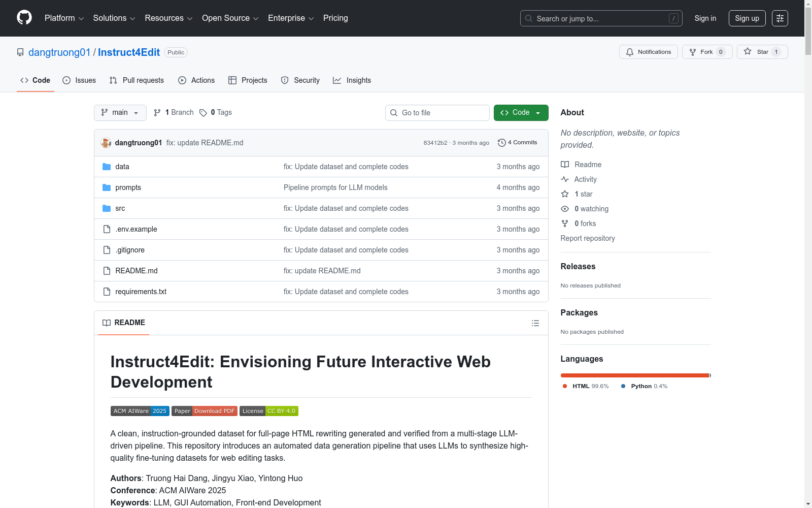Switch to the Actions tab
Screen dimensions: 812x508
(x=196, y=80)
